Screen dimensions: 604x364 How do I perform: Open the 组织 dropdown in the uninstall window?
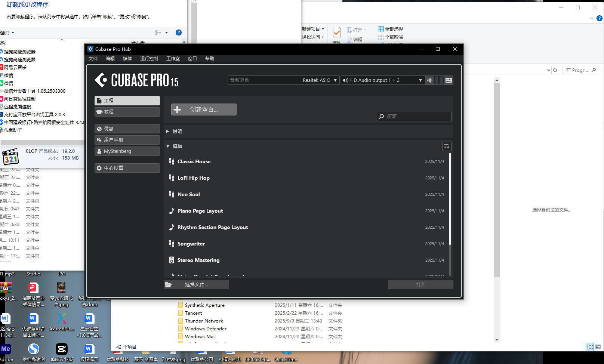pos(7,33)
